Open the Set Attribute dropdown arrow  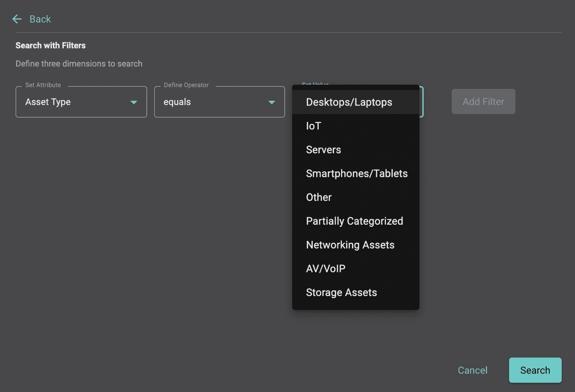[x=134, y=102]
